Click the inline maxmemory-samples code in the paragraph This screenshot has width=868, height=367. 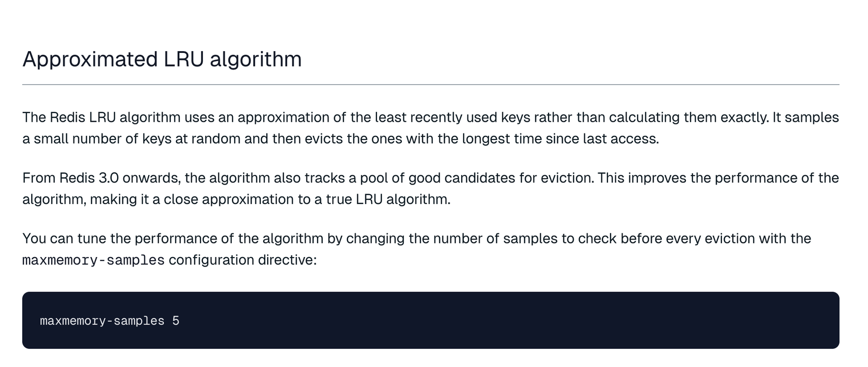(x=93, y=260)
